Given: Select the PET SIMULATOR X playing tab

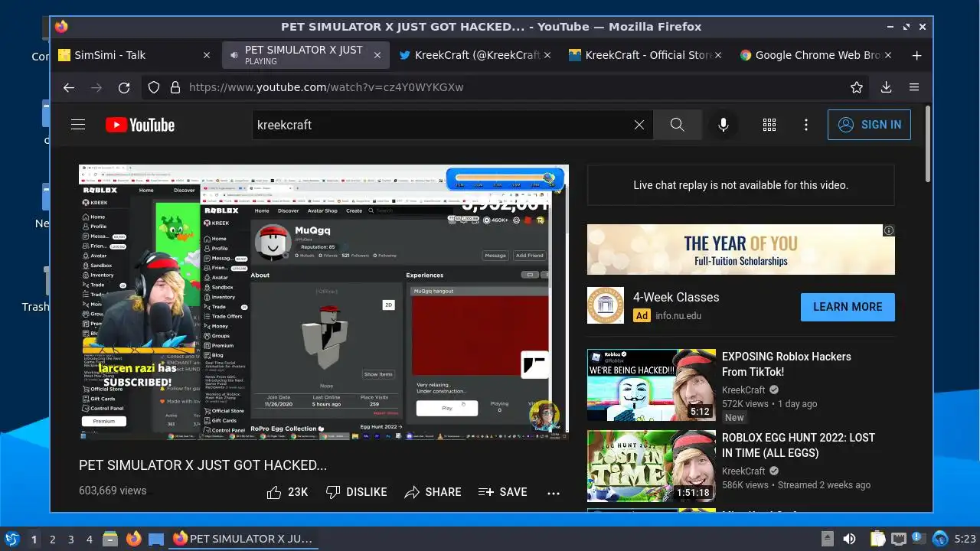Looking at the screenshot, I should pyautogui.click(x=305, y=55).
